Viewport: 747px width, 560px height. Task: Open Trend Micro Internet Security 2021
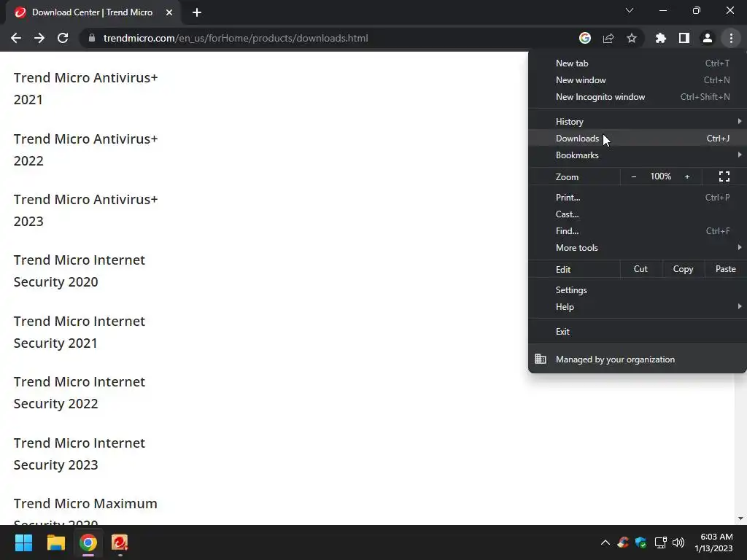coord(79,332)
